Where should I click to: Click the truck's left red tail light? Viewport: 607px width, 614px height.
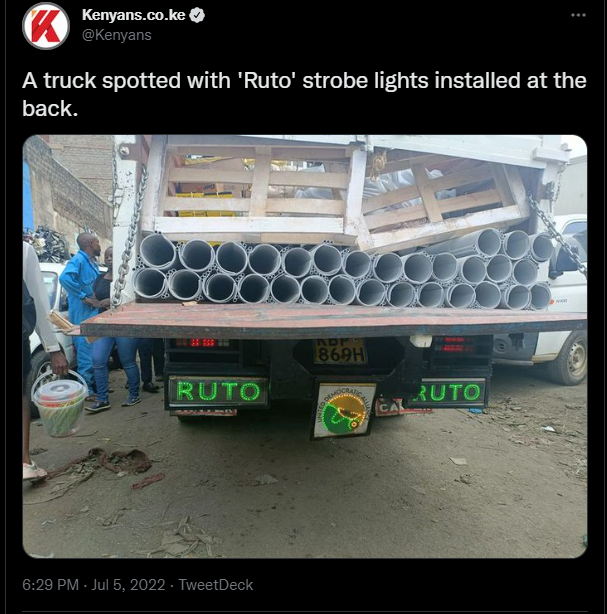(201, 343)
